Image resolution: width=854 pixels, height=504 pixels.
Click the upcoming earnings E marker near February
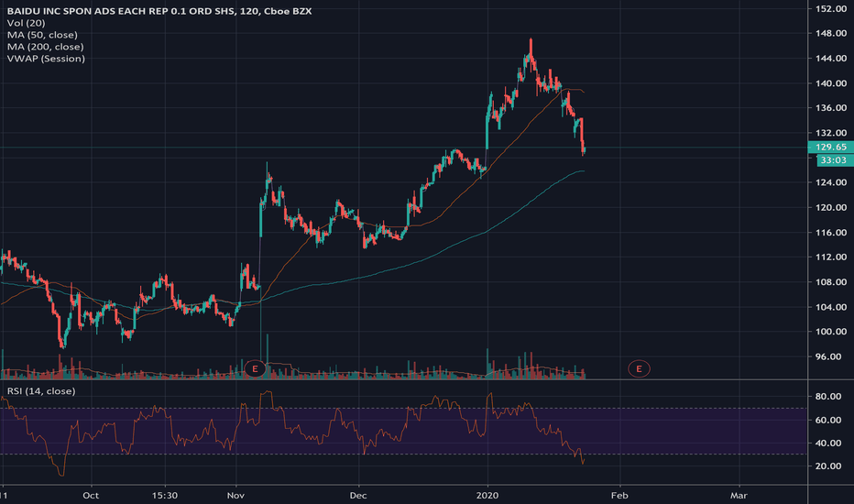tap(639, 369)
